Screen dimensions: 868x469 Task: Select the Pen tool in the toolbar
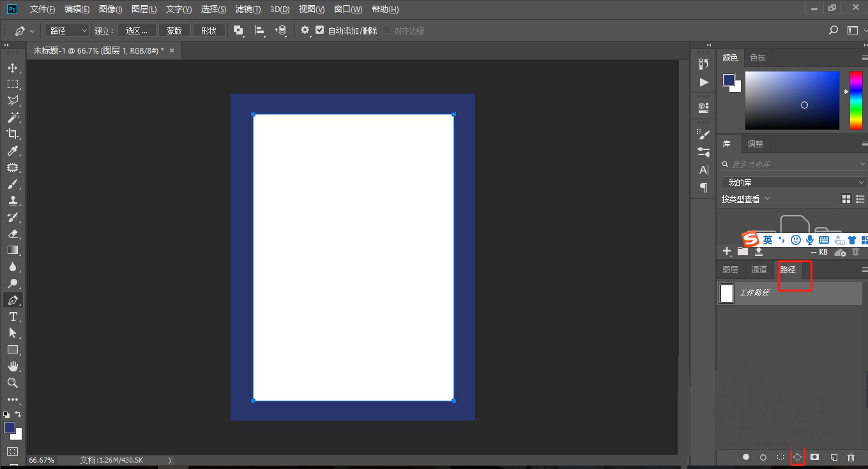tap(13, 300)
